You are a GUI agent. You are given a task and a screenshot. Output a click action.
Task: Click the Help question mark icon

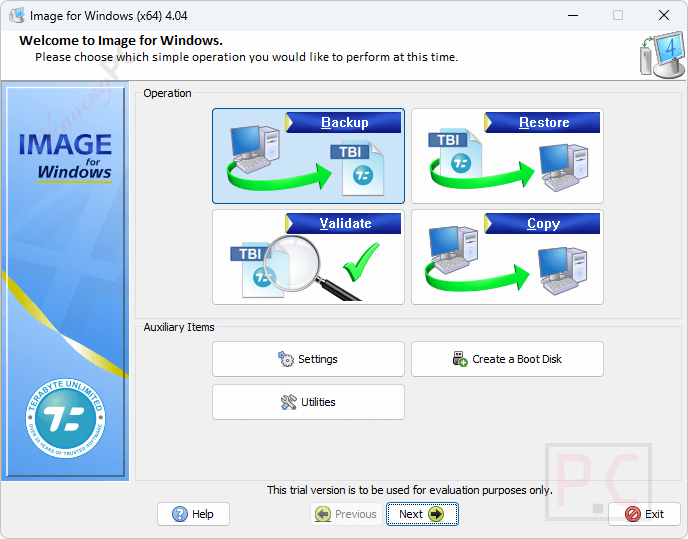click(179, 514)
